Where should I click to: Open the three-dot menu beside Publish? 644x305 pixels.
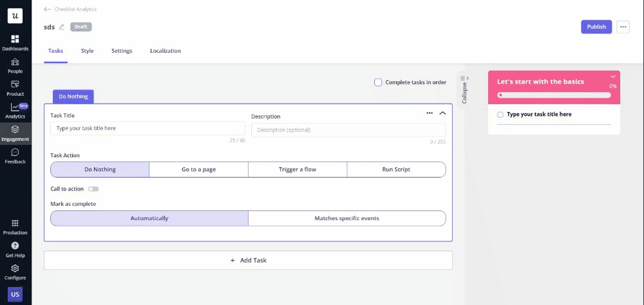point(623,27)
